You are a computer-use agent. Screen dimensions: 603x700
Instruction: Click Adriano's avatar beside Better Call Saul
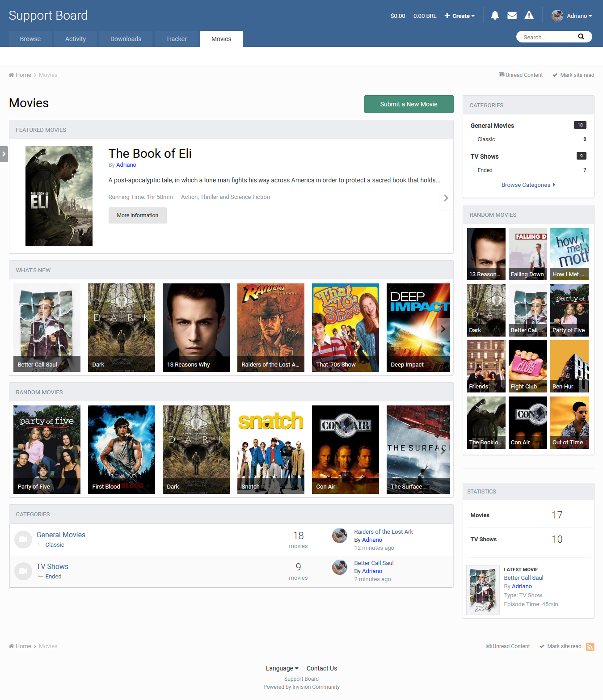coord(340,567)
